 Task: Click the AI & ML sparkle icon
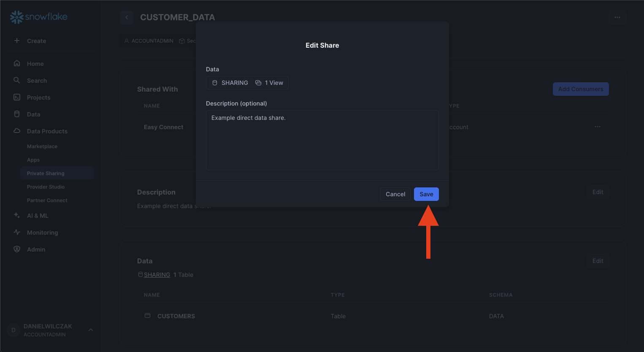pos(17,215)
